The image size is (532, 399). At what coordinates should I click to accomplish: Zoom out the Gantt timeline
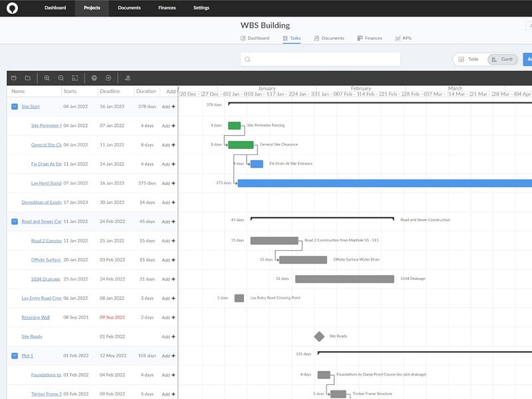(x=61, y=78)
